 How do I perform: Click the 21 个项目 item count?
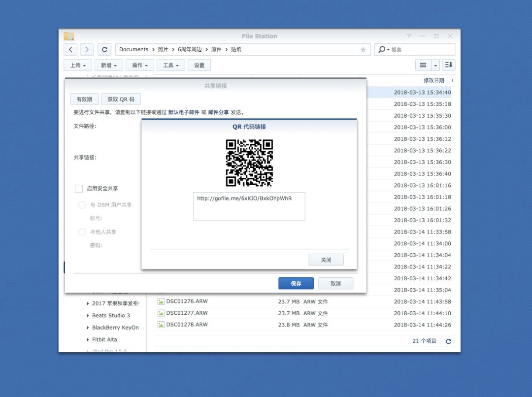pos(424,341)
